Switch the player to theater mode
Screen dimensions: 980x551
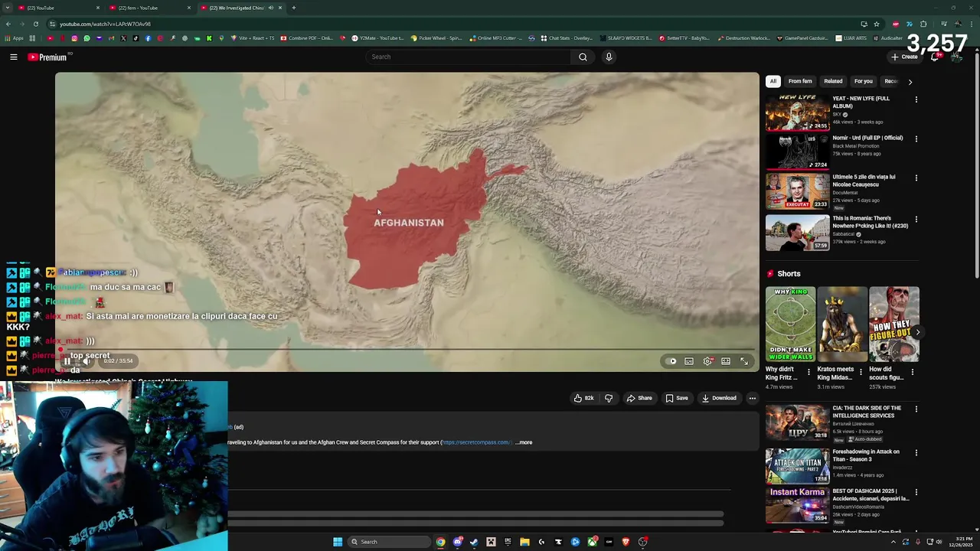point(726,361)
